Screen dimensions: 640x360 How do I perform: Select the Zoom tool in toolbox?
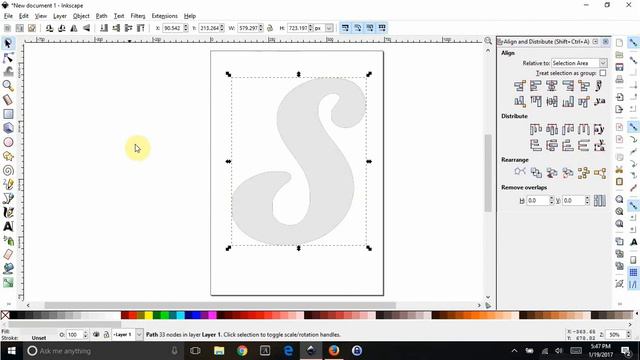coord(8,86)
